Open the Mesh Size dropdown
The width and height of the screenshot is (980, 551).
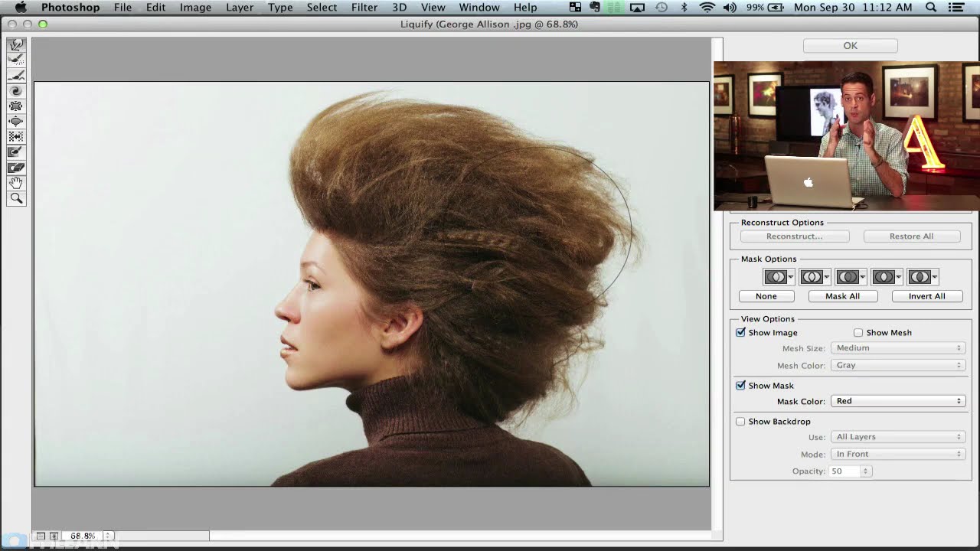tap(898, 348)
